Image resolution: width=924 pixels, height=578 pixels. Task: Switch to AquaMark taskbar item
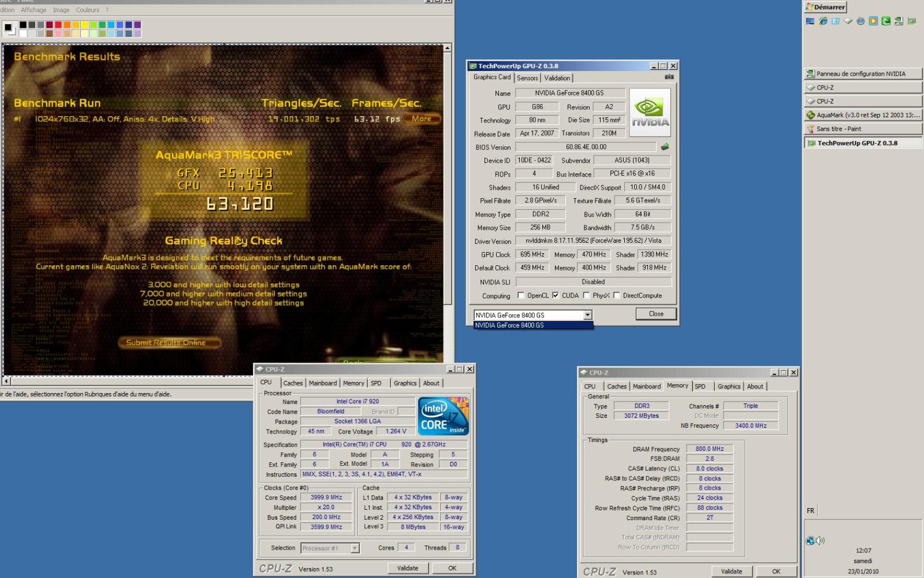pyautogui.click(x=863, y=115)
